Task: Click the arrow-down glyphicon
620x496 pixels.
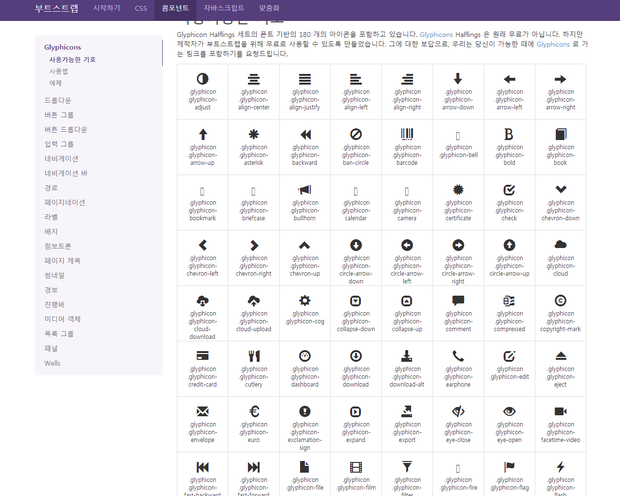Action: [458, 79]
